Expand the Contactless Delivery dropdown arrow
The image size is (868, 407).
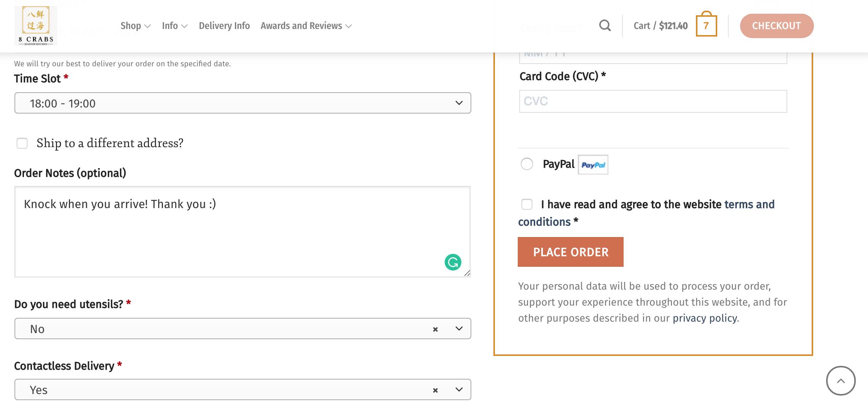[x=459, y=389]
